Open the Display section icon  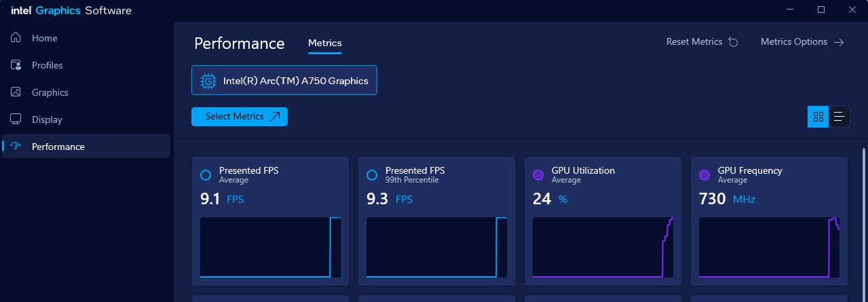16,119
